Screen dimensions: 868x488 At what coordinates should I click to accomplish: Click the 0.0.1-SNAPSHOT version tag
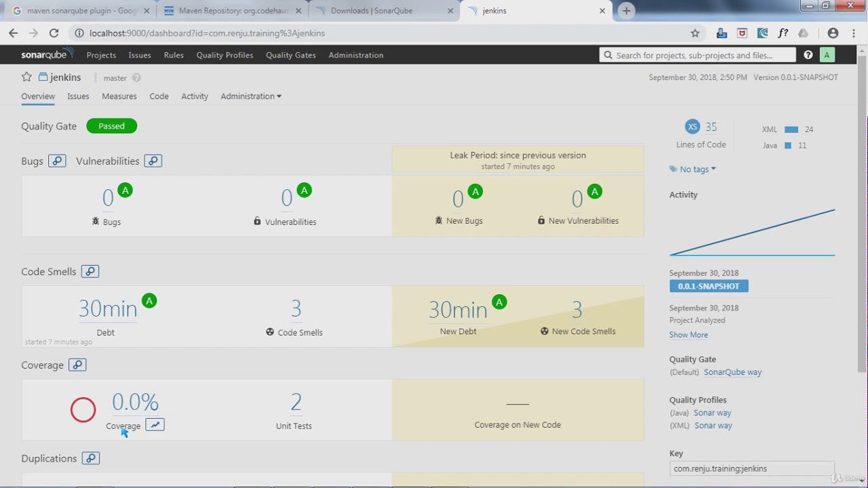point(709,286)
